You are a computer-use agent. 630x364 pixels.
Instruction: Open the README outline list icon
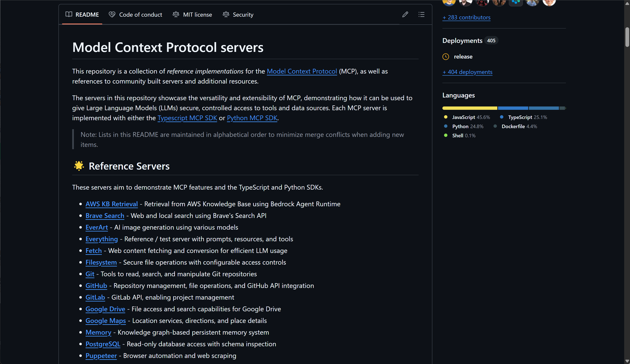coord(421,14)
